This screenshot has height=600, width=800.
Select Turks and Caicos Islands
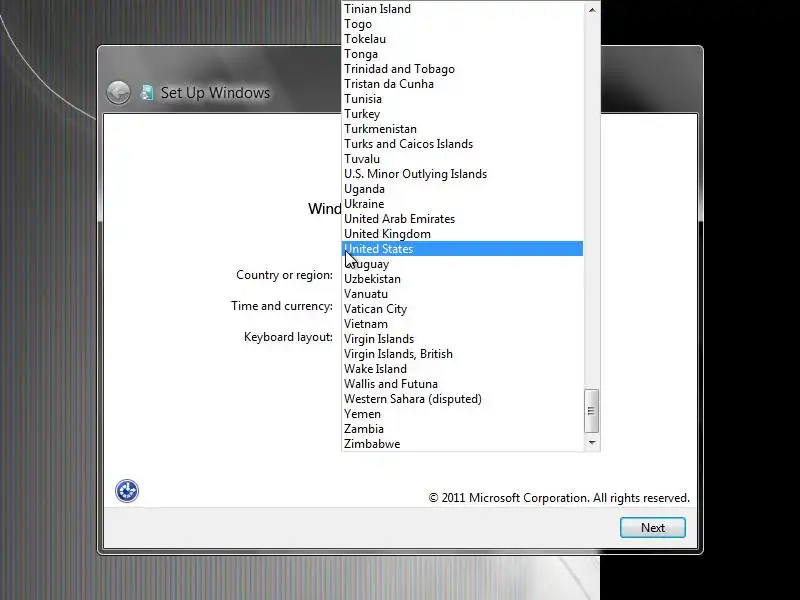click(462, 144)
